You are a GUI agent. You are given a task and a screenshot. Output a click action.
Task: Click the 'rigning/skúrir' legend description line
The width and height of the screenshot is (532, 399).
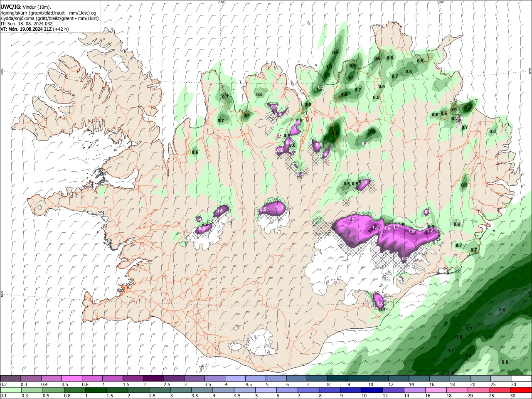(48, 13)
